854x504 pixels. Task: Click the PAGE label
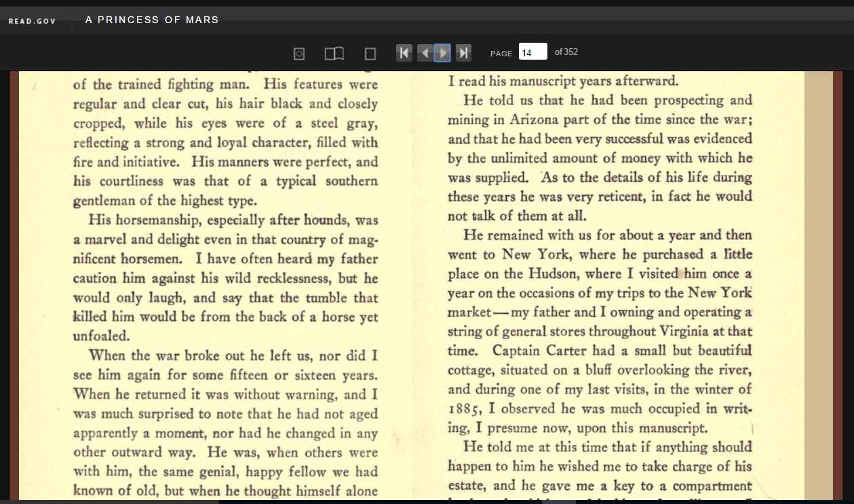501,54
